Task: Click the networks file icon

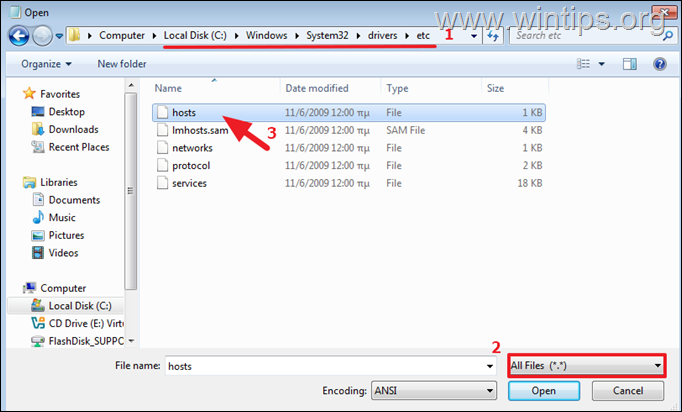Action: point(162,147)
